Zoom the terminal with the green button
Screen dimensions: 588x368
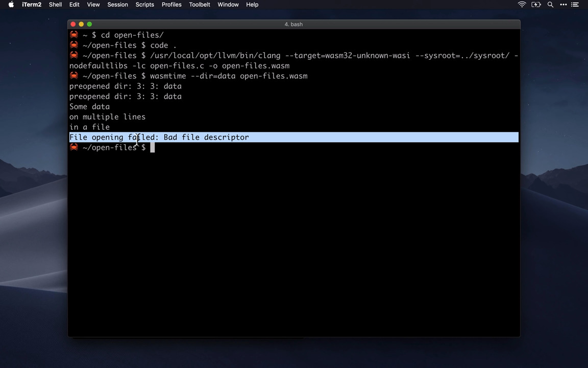(x=89, y=24)
